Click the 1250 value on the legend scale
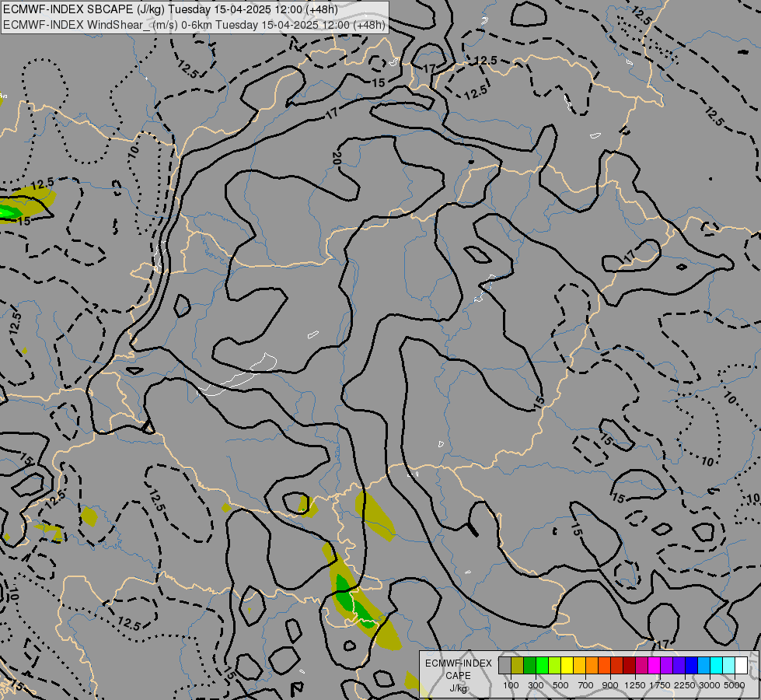Viewport: 761px width, 700px height. point(635,685)
